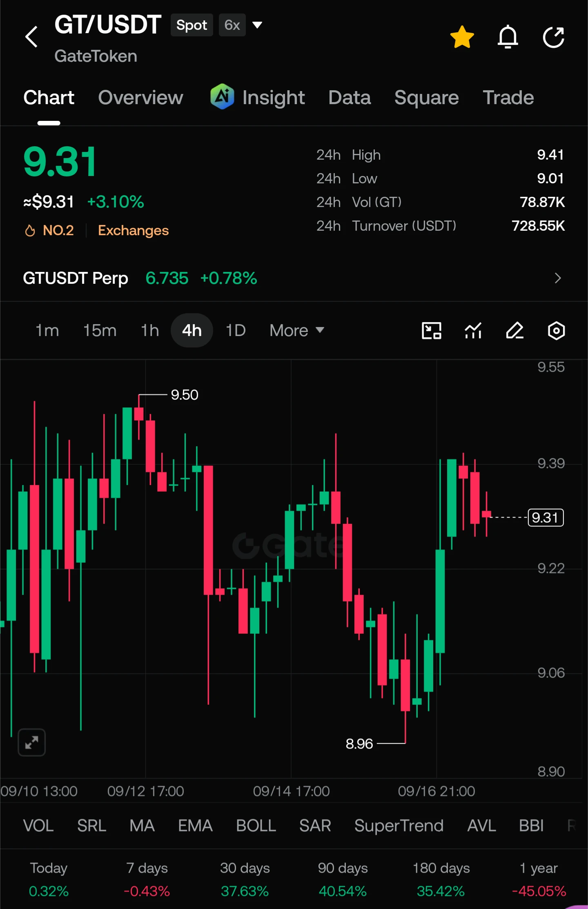Tap the 9.50 high marker on chart
This screenshot has width=588, height=909.
(x=185, y=395)
